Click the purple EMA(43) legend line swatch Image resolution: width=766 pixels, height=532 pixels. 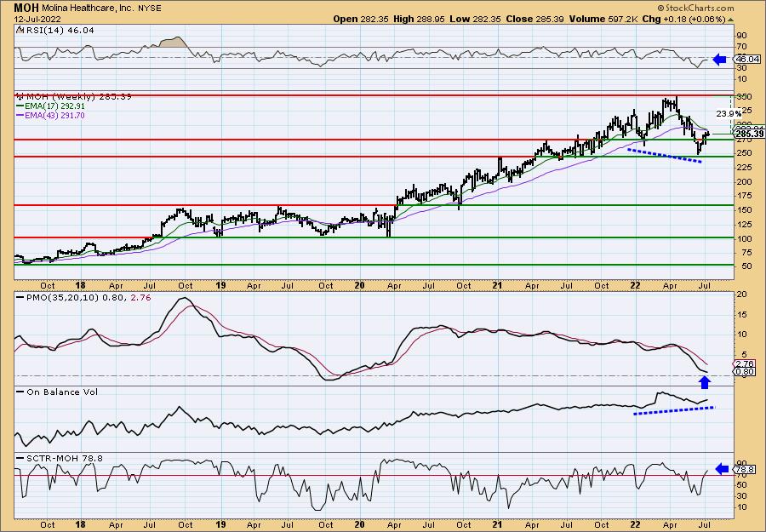point(21,116)
